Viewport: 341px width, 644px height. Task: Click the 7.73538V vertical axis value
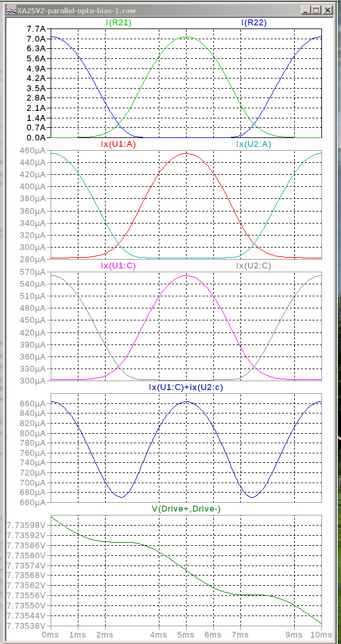coord(27,626)
